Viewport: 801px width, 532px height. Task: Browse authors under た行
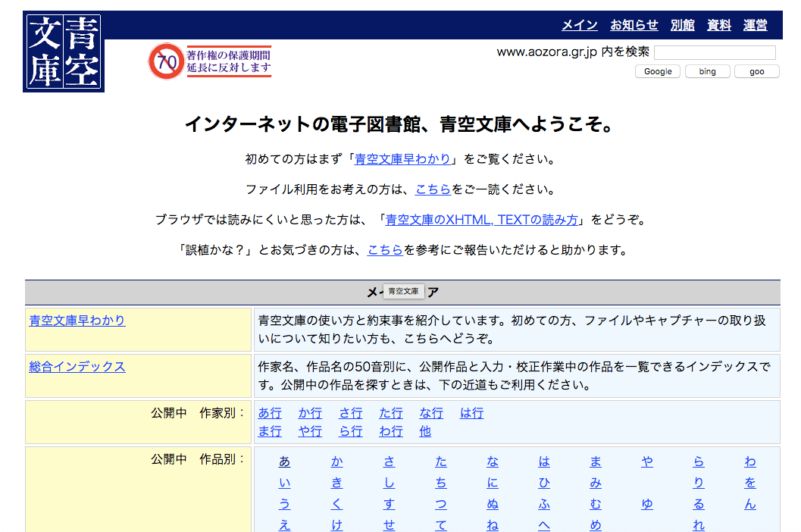pyautogui.click(x=391, y=413)
